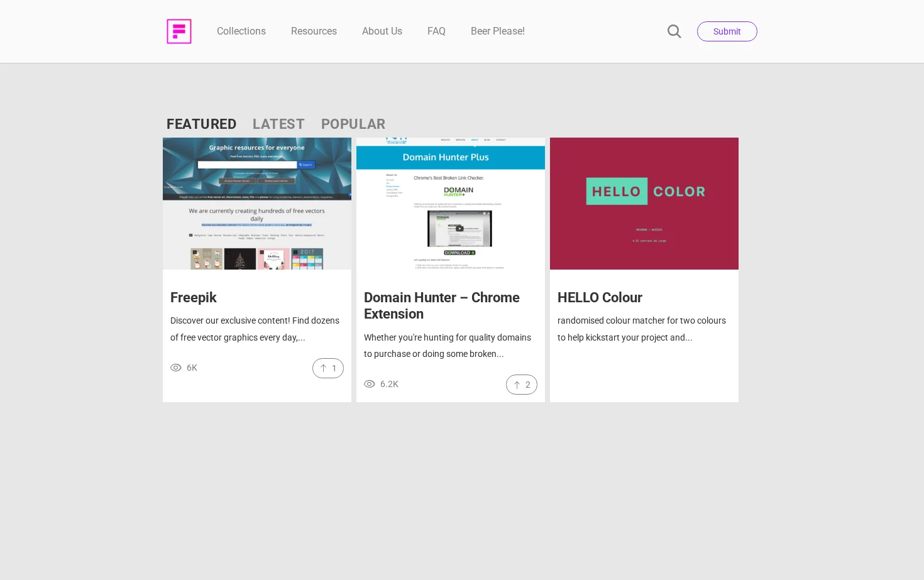
Task: Click the pink F site logo
Action: point(179,31)
